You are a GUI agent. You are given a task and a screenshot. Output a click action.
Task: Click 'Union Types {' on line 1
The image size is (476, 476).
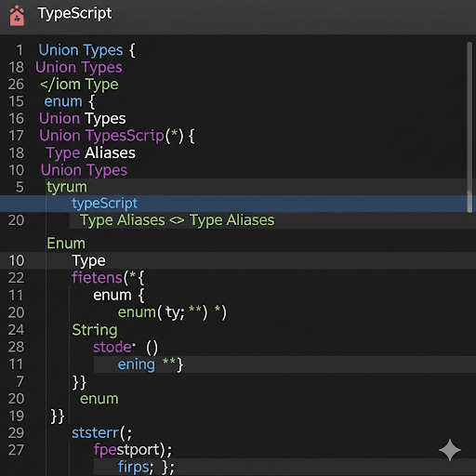[x=86, y=50]
